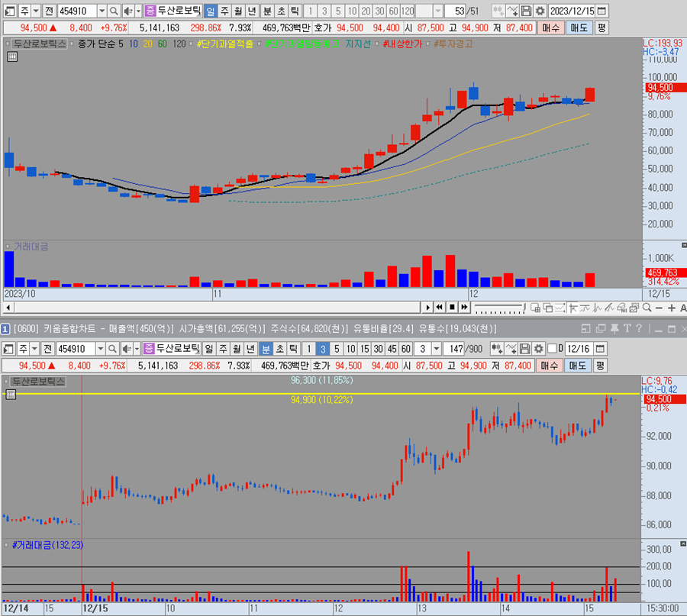
Task: Click the T text icon in lower window title bar
Action: pos(627,328)
